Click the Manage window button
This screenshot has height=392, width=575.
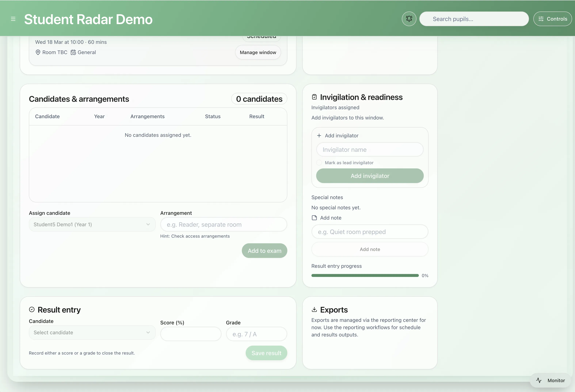pos(258,52)
